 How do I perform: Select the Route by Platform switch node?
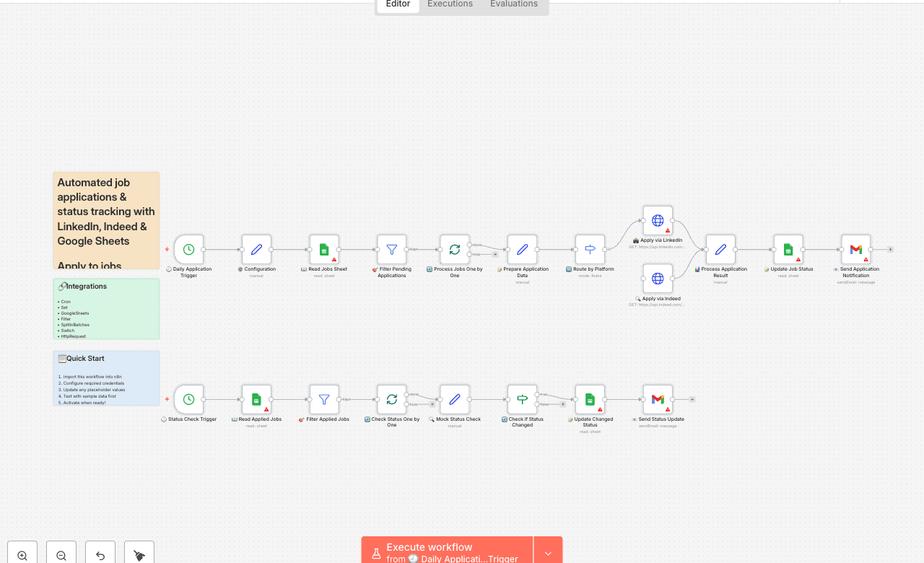(x=589, y=248)
